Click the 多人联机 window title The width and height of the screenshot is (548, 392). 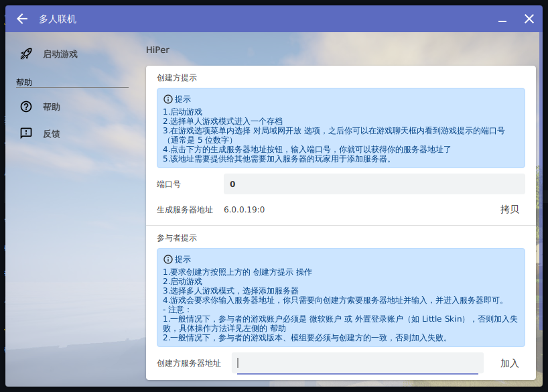point(58,19)
